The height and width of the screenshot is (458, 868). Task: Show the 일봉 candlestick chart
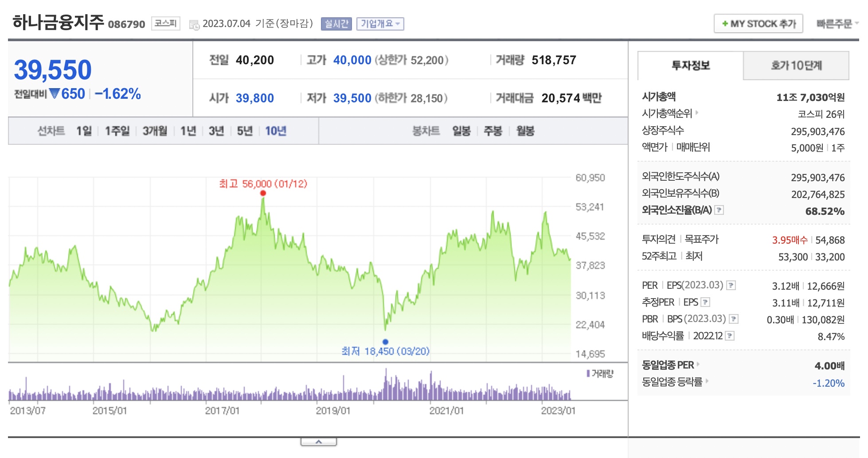461,131
